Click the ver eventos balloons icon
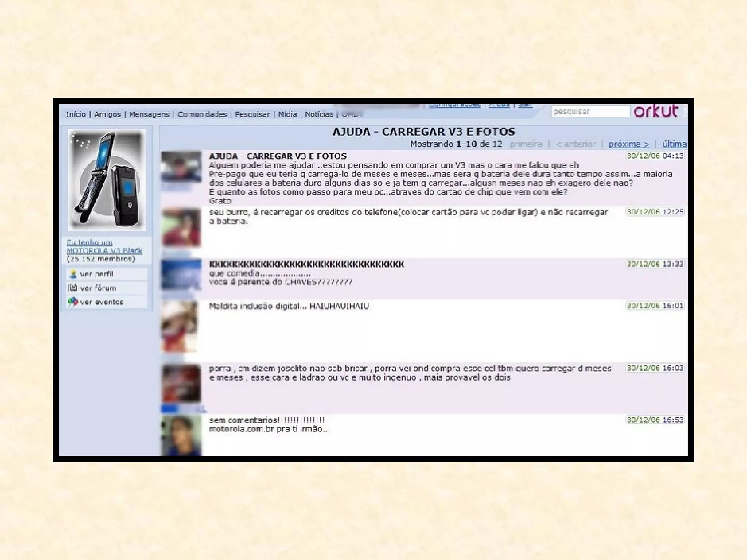Viewport: 747px width, 560px height. coord(73,302)
